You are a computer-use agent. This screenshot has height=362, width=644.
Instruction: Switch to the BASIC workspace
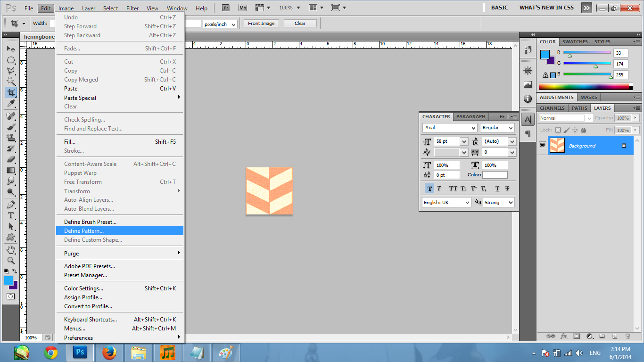coord(500,8)
